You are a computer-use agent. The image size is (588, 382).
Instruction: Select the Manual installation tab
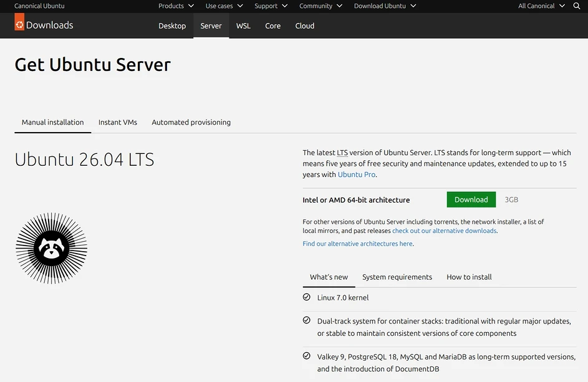[52, 122]
